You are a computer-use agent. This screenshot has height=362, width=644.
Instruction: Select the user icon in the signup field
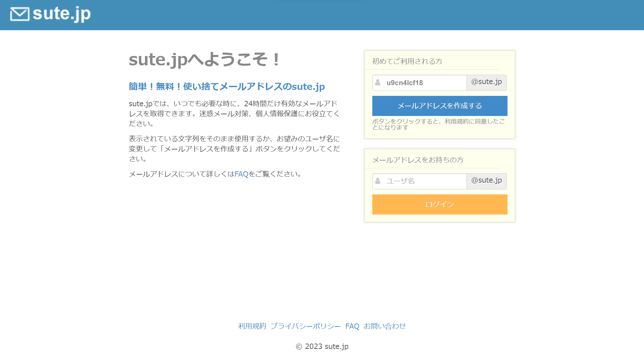378,82
